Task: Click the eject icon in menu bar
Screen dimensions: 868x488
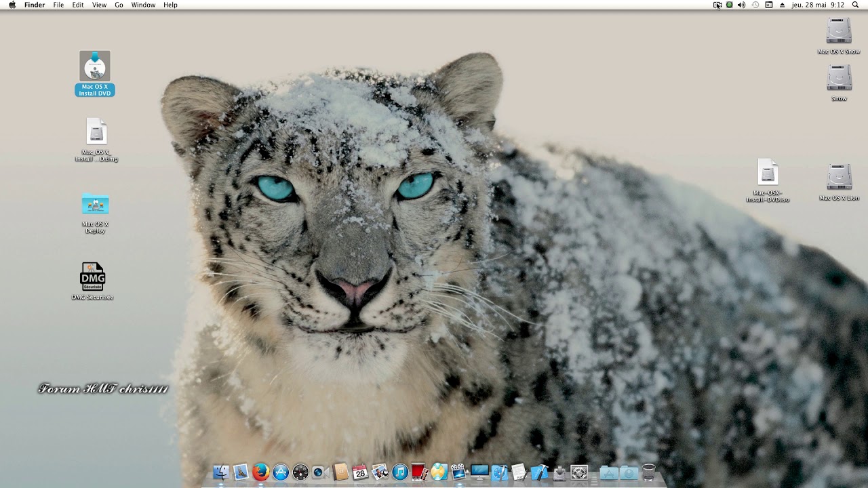Action: pyautogui.click(x=782, y=5)
